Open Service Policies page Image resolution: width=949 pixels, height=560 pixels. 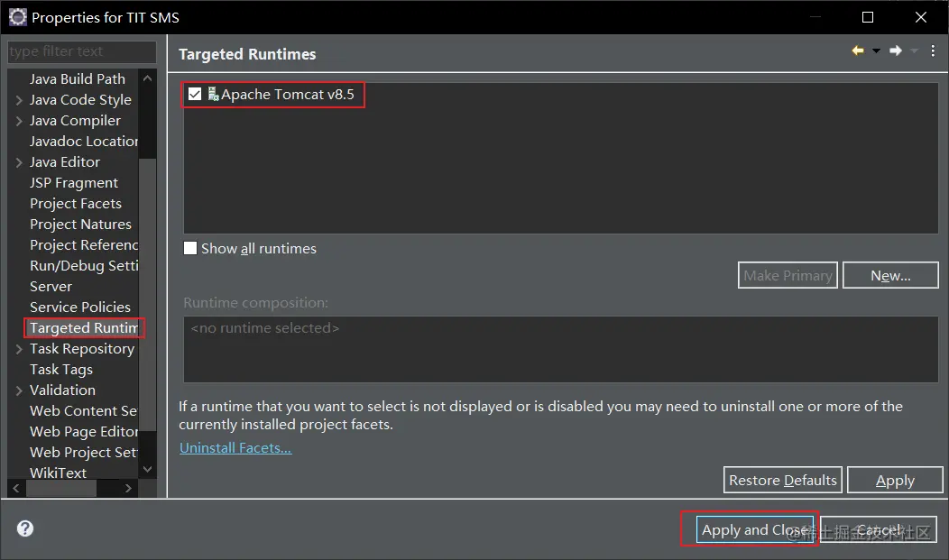click(80, 308)
